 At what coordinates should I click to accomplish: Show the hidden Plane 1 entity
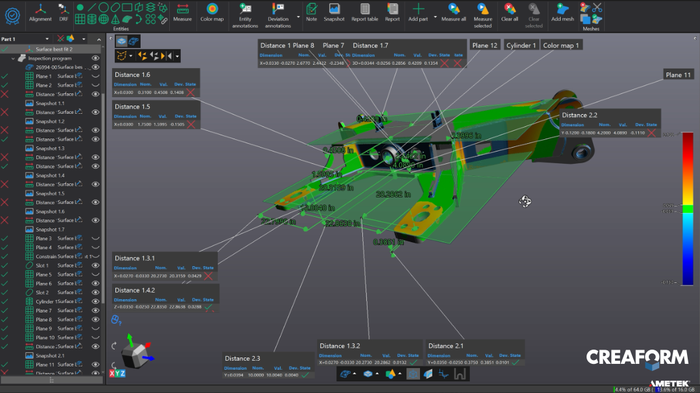point(96,76)
